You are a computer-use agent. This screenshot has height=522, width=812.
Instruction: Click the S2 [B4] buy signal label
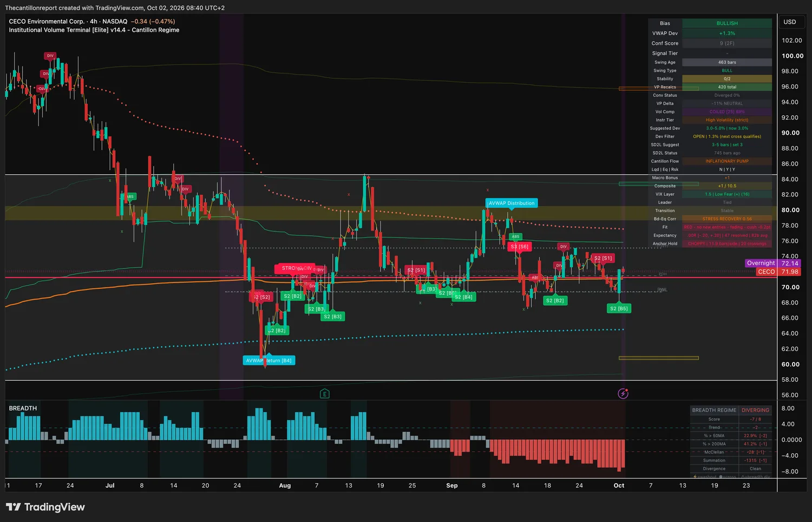coord(463,297)
